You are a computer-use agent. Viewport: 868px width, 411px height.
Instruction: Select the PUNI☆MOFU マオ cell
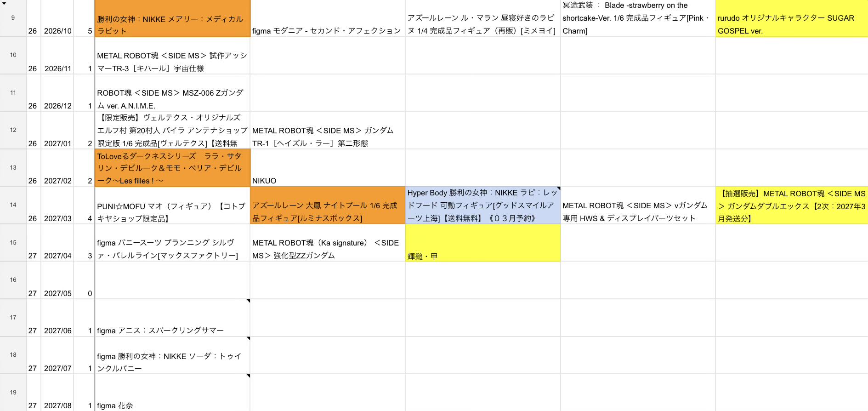pos(172,205)
